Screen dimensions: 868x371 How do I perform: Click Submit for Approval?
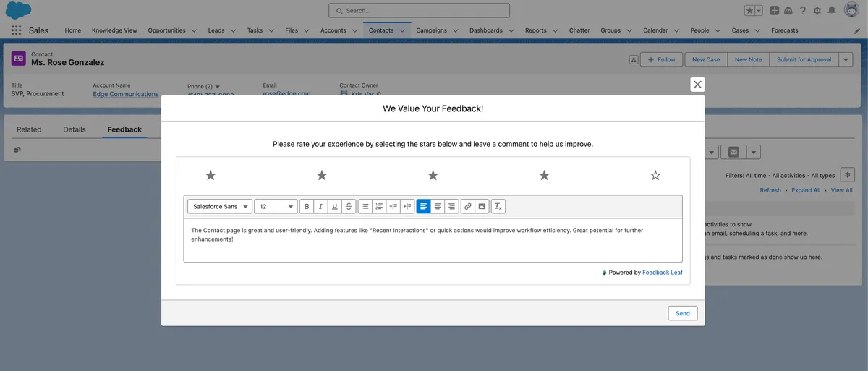(x=804, y=59)
